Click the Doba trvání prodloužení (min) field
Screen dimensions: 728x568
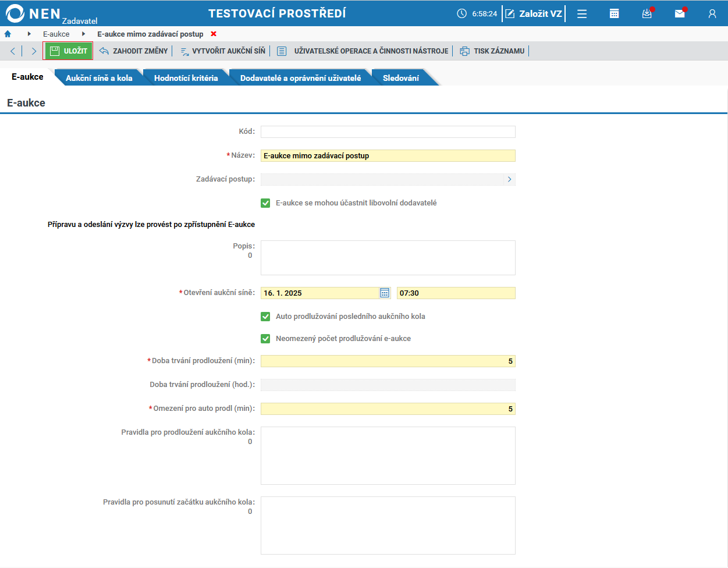point(388,361)
